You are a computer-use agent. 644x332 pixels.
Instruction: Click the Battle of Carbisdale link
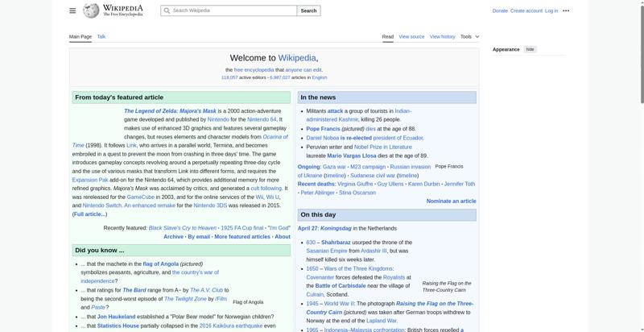[341, 286]
